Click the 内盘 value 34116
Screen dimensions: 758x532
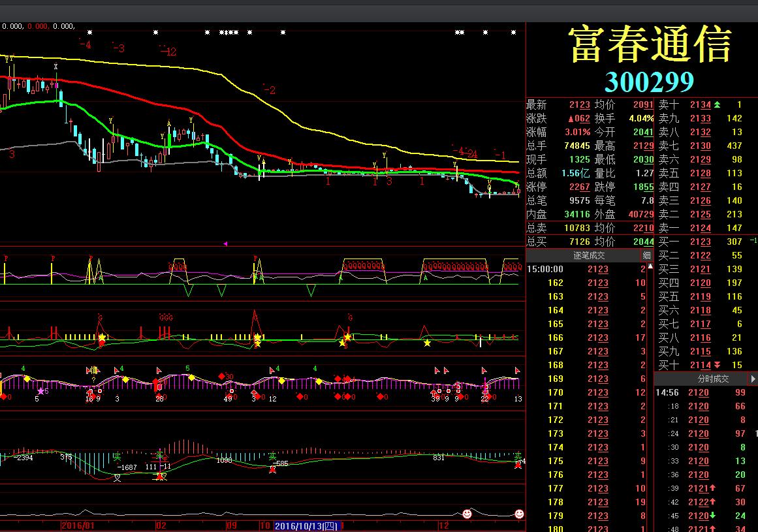577,214
